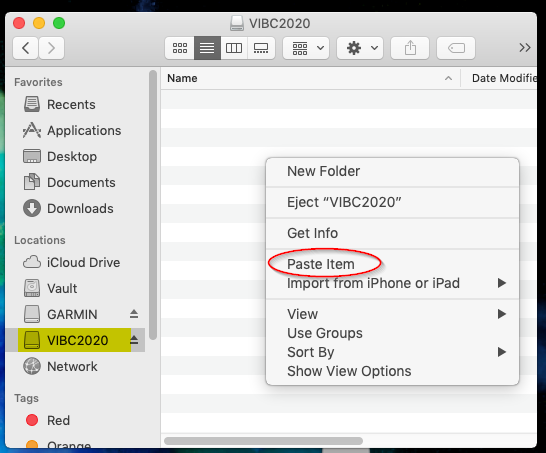This screenshot has height=453, width=546.
Task: Eject the VIBC2020 drive from sidebar
Action: click(x=134, y=340)
